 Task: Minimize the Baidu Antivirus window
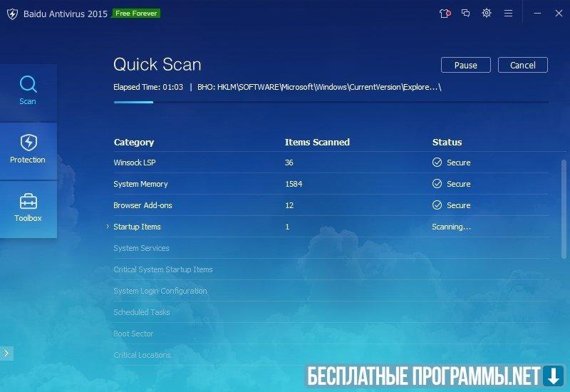[537, 14]
